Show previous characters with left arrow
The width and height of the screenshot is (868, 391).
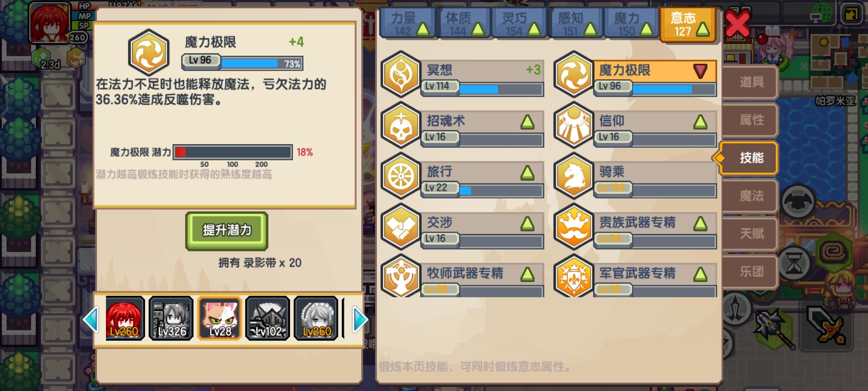coord(91,319)
